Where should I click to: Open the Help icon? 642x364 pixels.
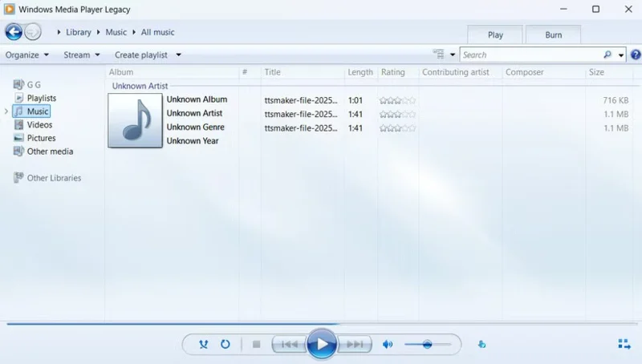pyautogui.click(x=636, y=55)
